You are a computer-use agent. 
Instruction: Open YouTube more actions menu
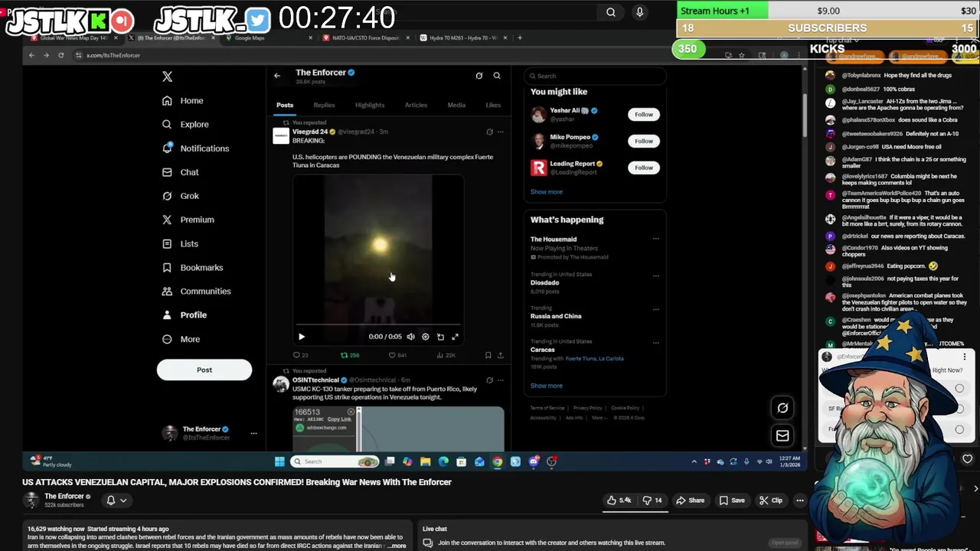pyautogui.click(x=799, y=500)
